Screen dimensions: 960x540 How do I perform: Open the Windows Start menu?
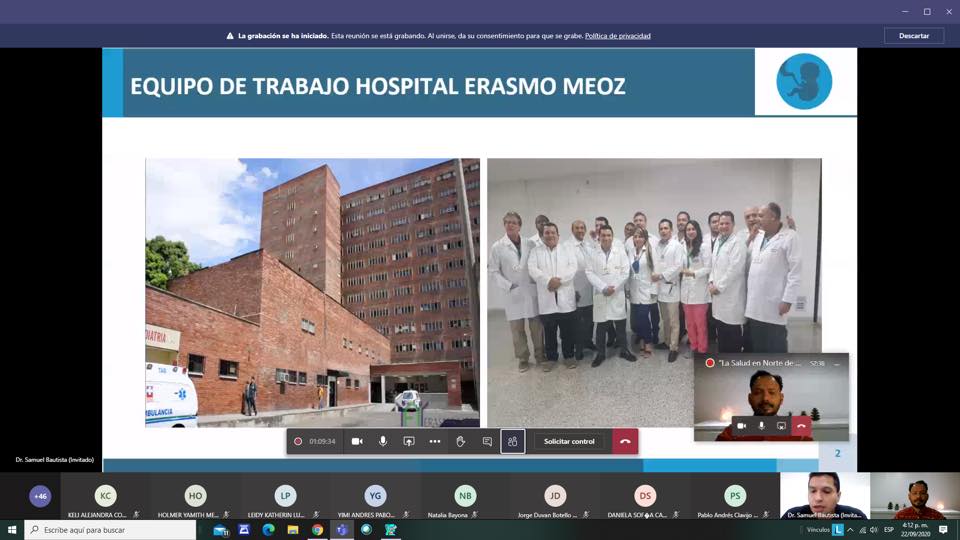[12, 530]
